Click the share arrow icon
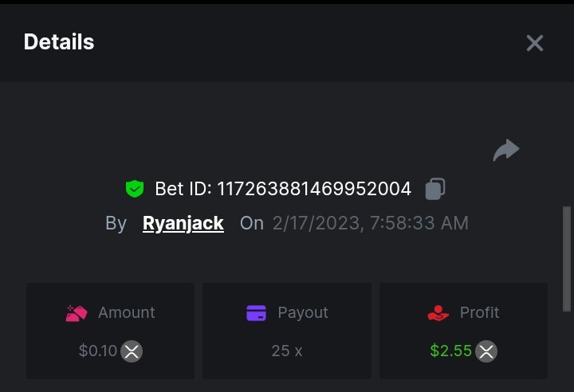This screenshot has height=392, width=574. pos(506,150)
